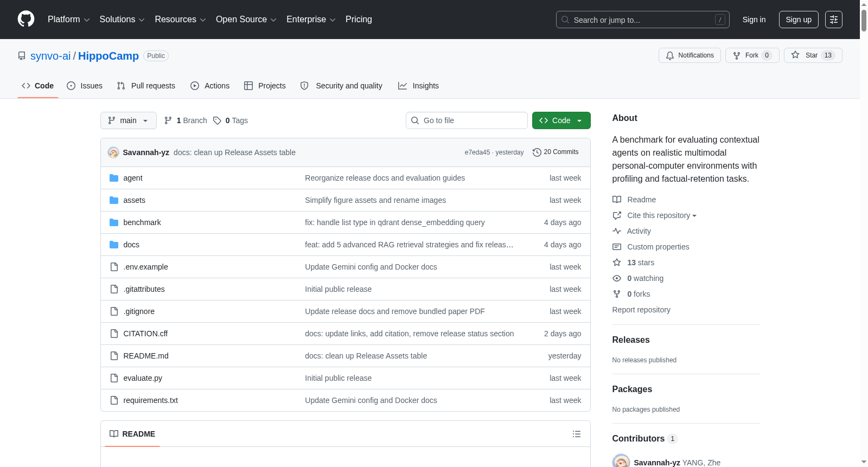This screenshot has width=868, height=467.
Task: Open the Security and quality tab
Action: 341,86
